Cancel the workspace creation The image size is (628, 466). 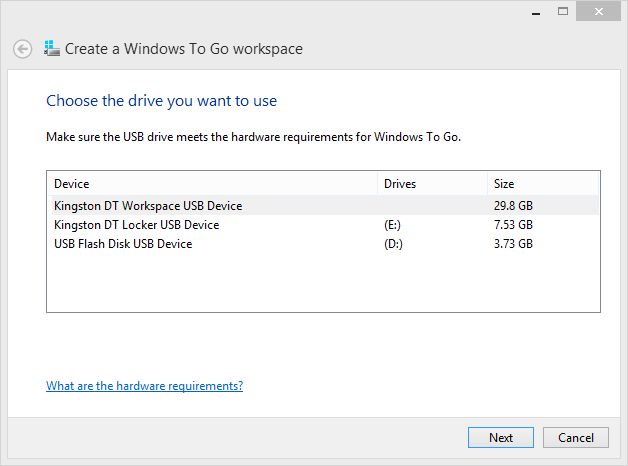coord(576,438)
